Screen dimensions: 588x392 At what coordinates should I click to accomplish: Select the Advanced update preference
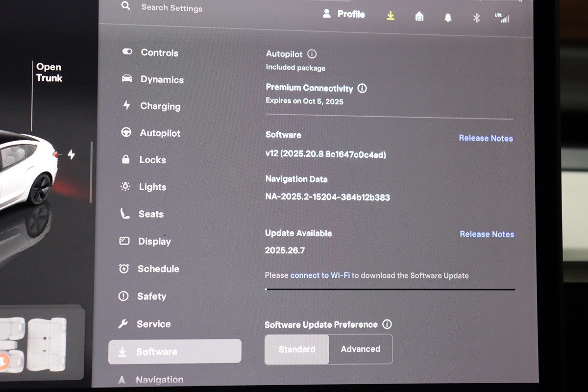[361, 349]
